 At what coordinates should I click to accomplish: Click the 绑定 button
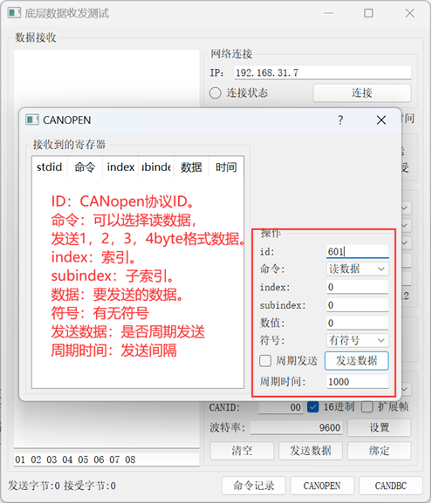[x=380, y=451]
